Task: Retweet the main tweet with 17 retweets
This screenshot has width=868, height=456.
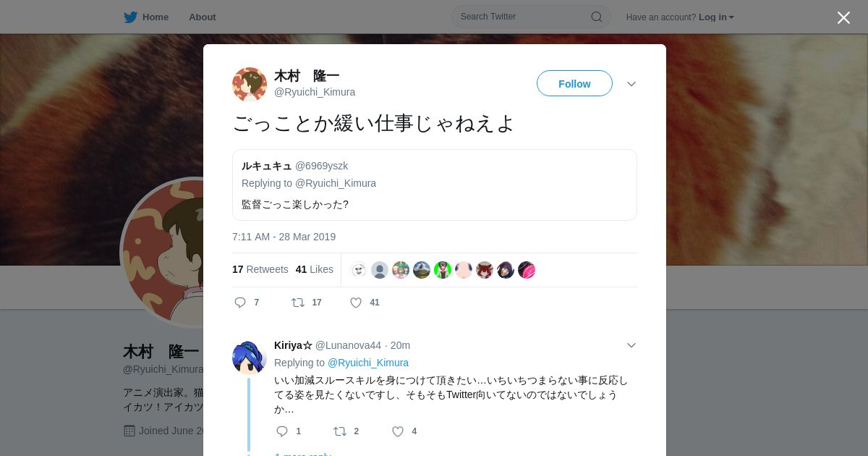Action: click(x=298, y=303)
